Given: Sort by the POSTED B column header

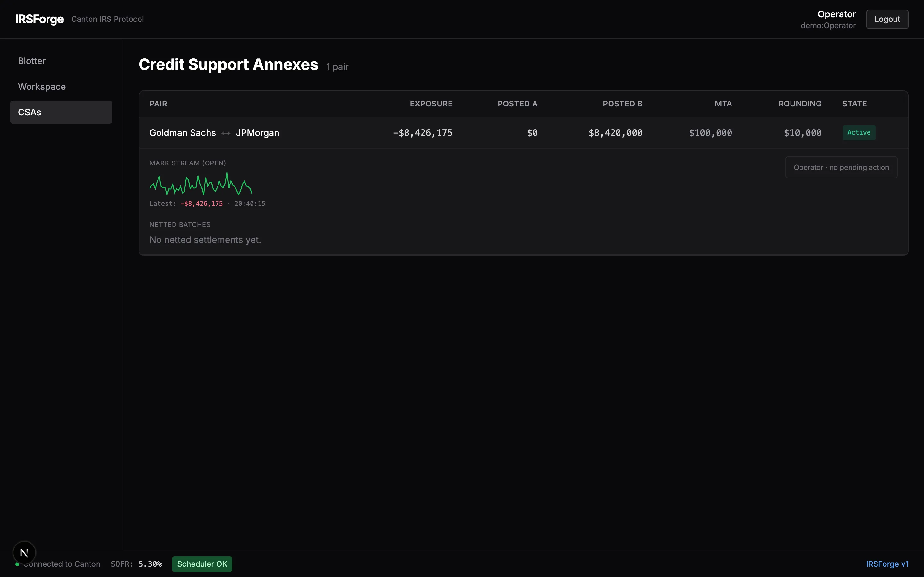Looking at the screenshot, I should 622,104.
